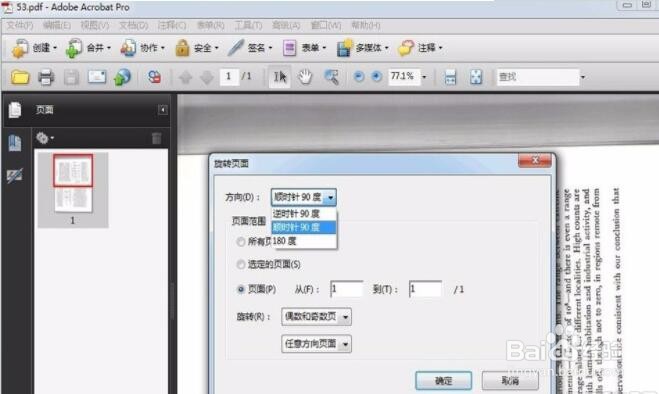Click the save disk icon

click(71, 77)
